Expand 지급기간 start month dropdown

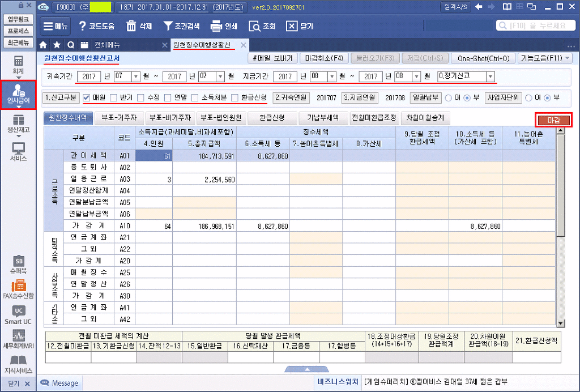tap(332, 76)
